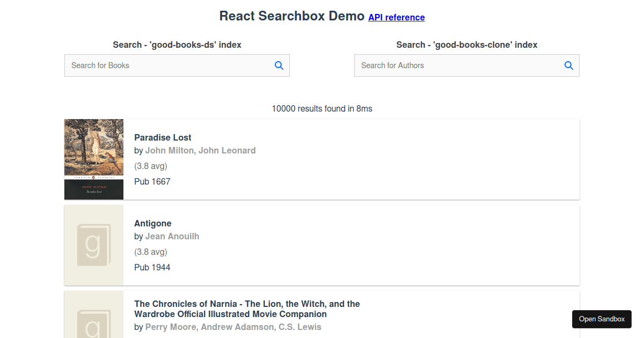Screen dimensions: 644x338
Task: Select the Antigone title
Action: tap(152, 223)
